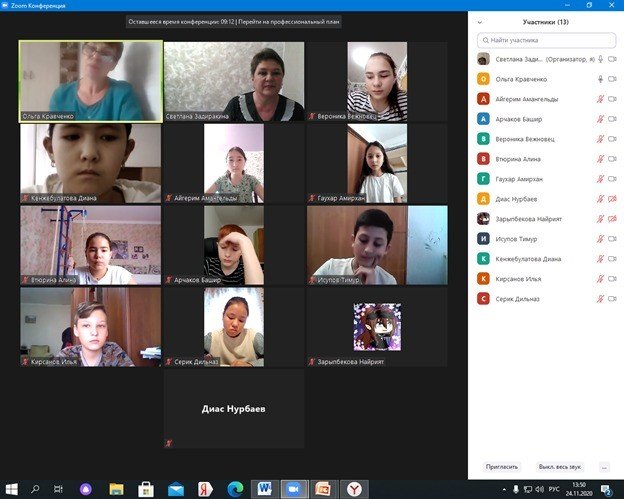Viewport: 624px width, 499px height.
Task: Toggle muted mic for Кирсанов Илья
Action: [600, 279]
